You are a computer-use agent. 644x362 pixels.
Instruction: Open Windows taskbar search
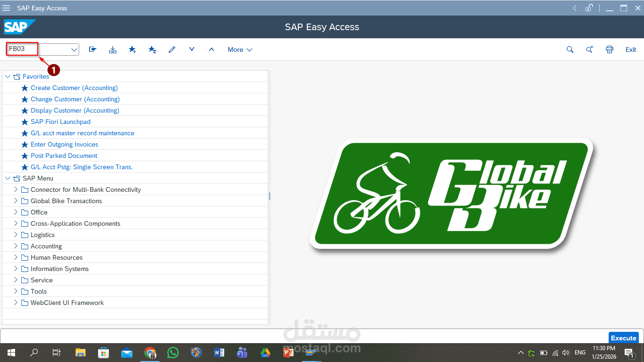(x=34, y=353)
